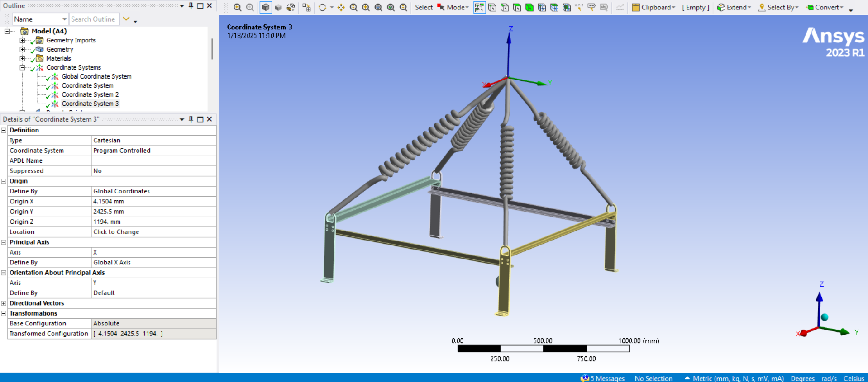Select the Pan tool icon
868x382 pixels.
pyautogui.click(x=341, y=7)
